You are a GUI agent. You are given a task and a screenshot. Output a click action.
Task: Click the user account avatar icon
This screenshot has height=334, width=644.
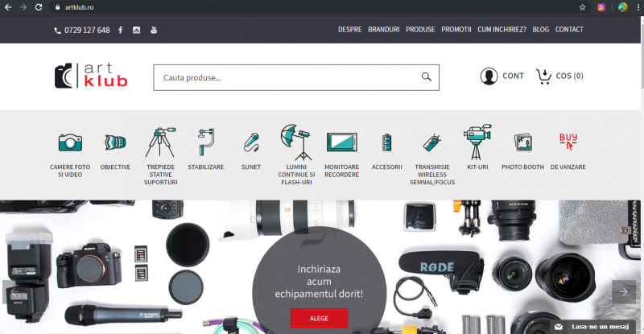click(489, 76)
